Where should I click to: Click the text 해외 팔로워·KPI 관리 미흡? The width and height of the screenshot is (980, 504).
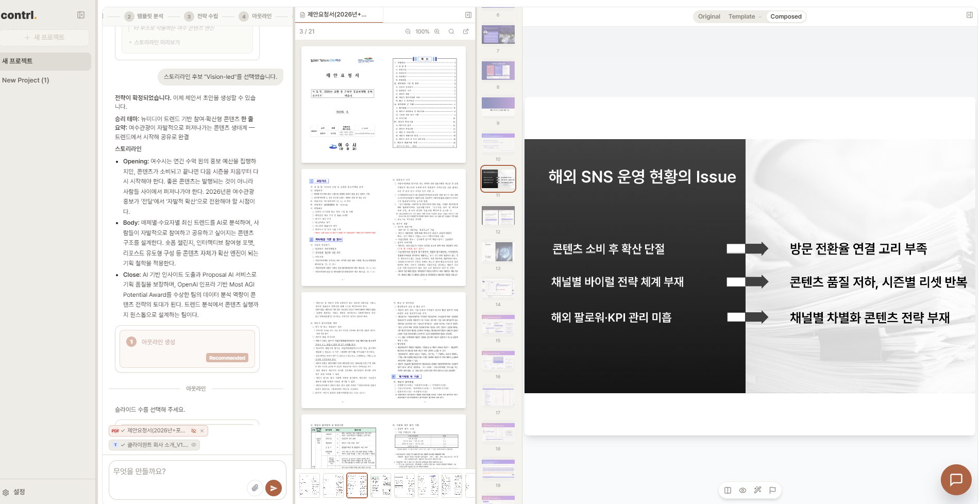(x=611, y=317)
